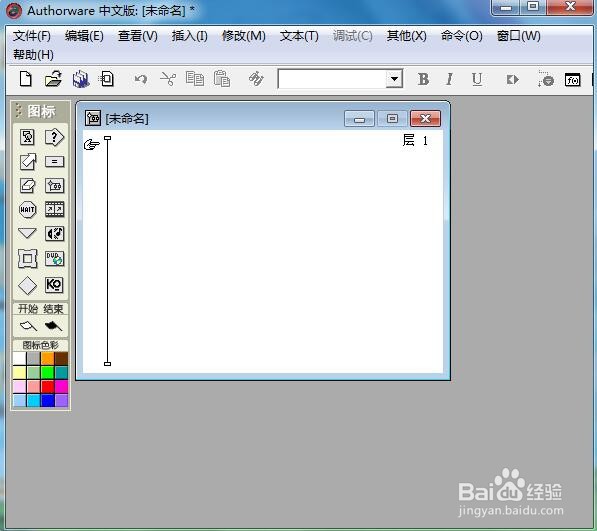Select the Knowledge Object KO icon
The image size is (597, 531).
click(54, 285)
